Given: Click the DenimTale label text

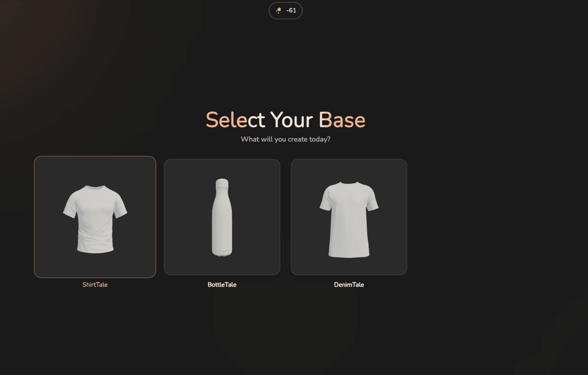Looking at the screenshot, I should point(349,285).
